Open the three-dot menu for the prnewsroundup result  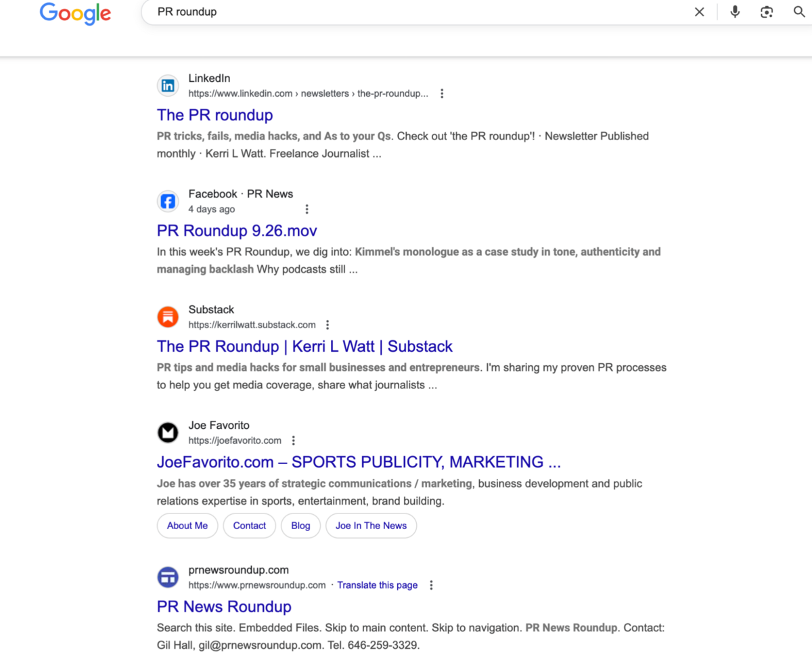pyautogui.click(x=432, y=585)
